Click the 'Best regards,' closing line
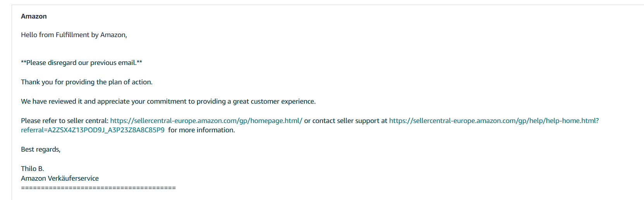Image resolution: width=644 pixels, height=200 pixels. click(41, 149)
